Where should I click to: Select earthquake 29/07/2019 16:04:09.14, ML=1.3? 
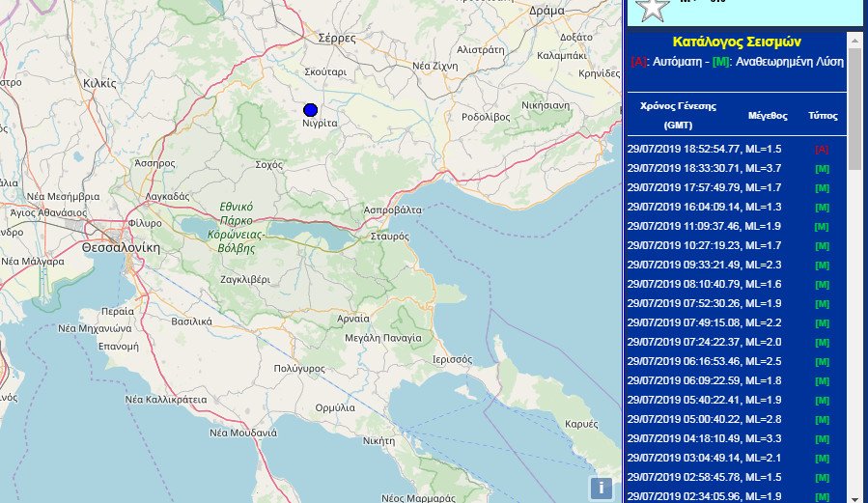[x=704, y=207]
